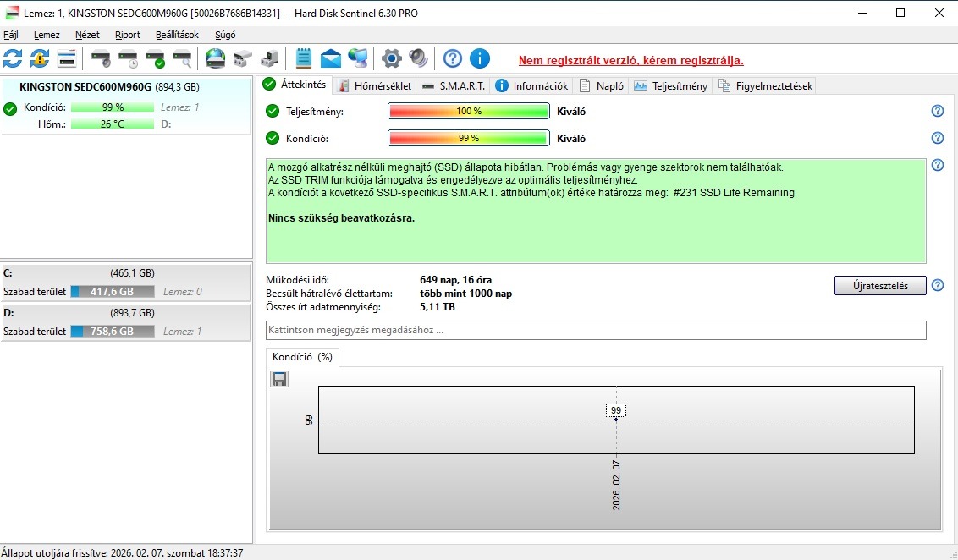Click the globe over disk toolbar icon
Image resolution: width=958 pixels, height=560 pixels.
(x=216, y=58)
